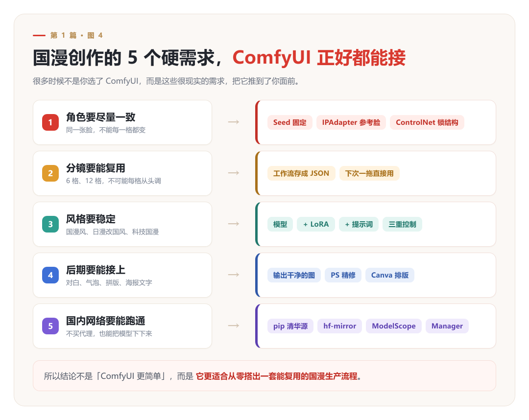Click the heading '风格要稳定'
Viewport: 529px width, 420px height.
(x=91, y=219)
